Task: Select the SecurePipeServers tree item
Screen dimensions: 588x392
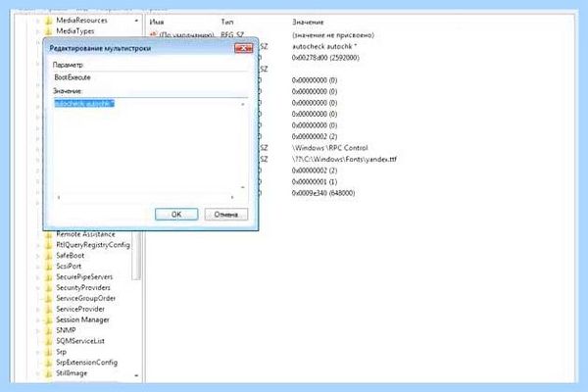Action: pyautogui.click(x=84, y=277)
